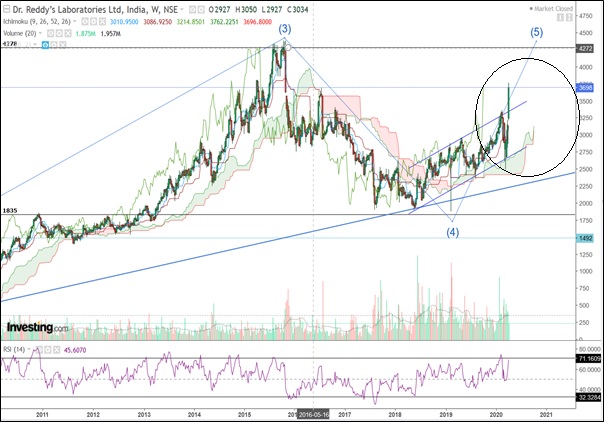This screenshot has height=422, width=604.
Task: Click the 4278 label at left of top line
Action: pyautogui.click(x=10, y=44)
